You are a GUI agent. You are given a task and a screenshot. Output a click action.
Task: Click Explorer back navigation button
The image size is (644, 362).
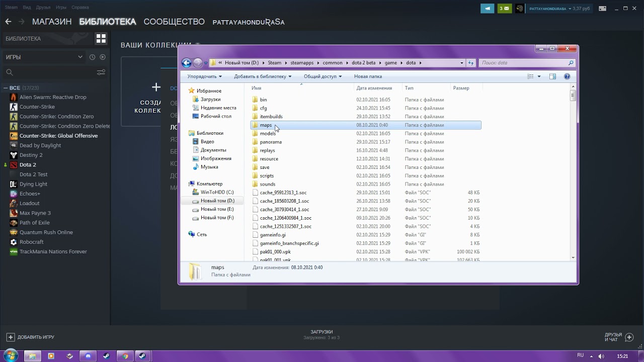(187, 63)
